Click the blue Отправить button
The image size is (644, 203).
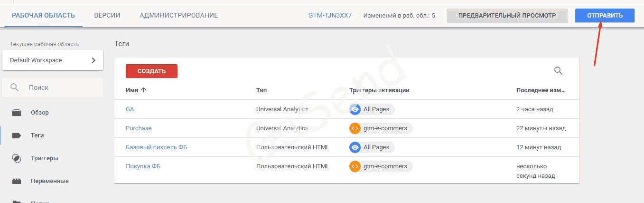click(604, 15)
